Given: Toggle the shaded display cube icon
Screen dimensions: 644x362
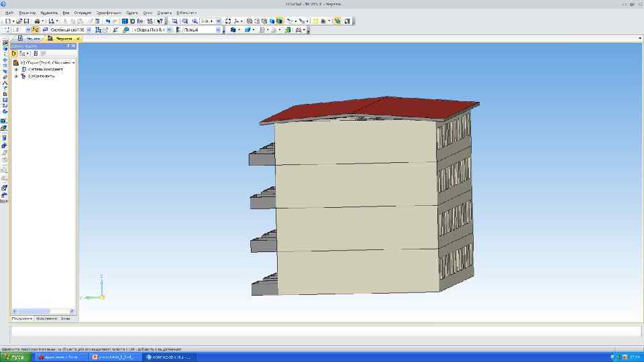Looking at the screenshot, I should click(272, 21).
